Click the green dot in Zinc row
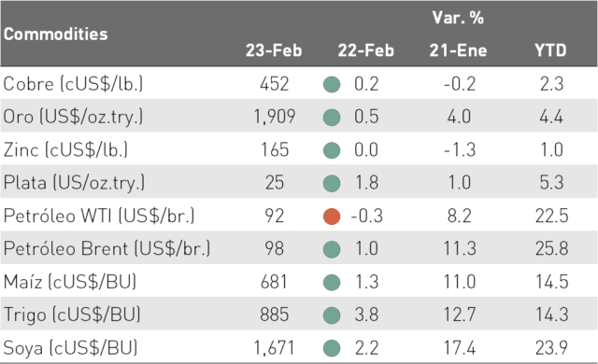Viewport: 598px width, 364px height. [332, 150]
